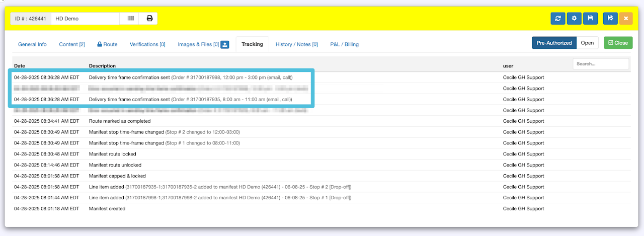This screenshot has height=236, width=644.
Task: Click 'Manifest route unlocked' entry
Action: coord(115,165)
